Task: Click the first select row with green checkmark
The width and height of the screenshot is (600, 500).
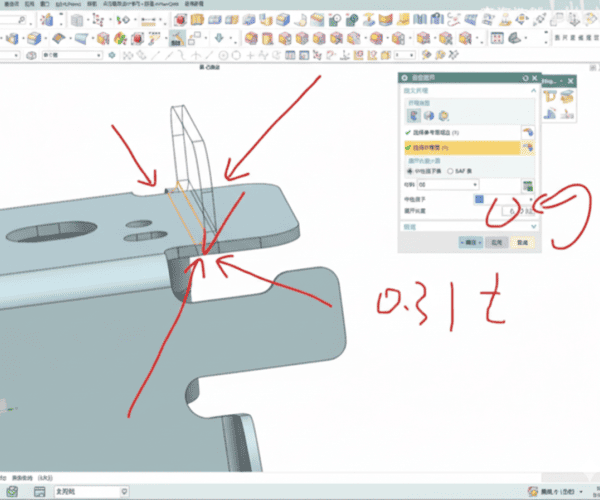Action: click(x=462, y=133)
